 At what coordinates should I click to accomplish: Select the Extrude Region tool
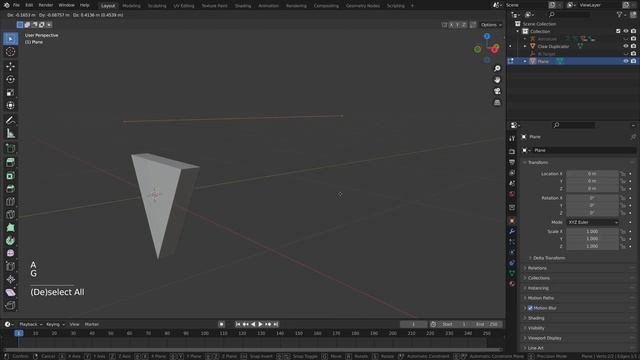click(11, 162)
